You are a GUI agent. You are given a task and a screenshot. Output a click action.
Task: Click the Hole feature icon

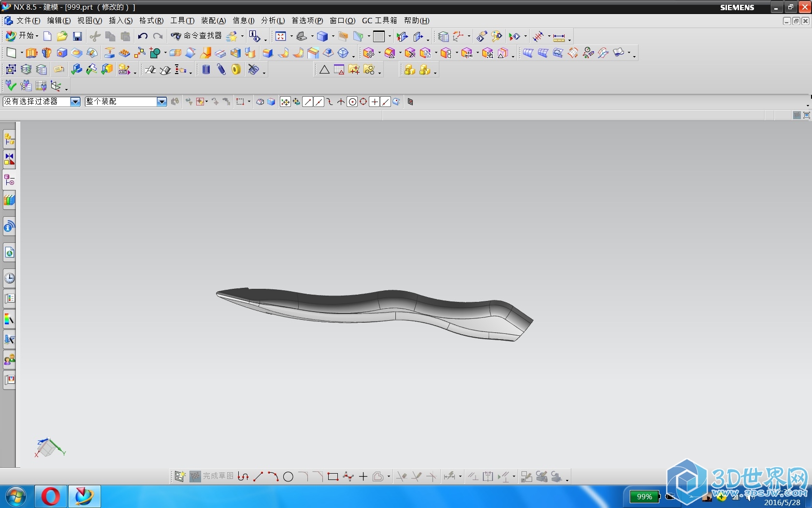pyautogui.click(x=62, y=53)
